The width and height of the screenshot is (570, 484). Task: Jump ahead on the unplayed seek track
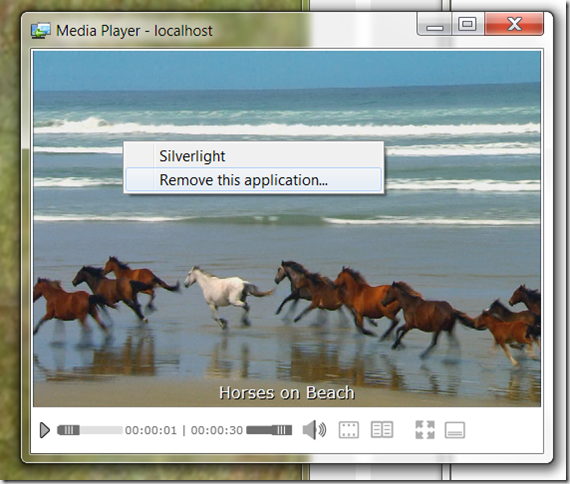pos(101,430)
